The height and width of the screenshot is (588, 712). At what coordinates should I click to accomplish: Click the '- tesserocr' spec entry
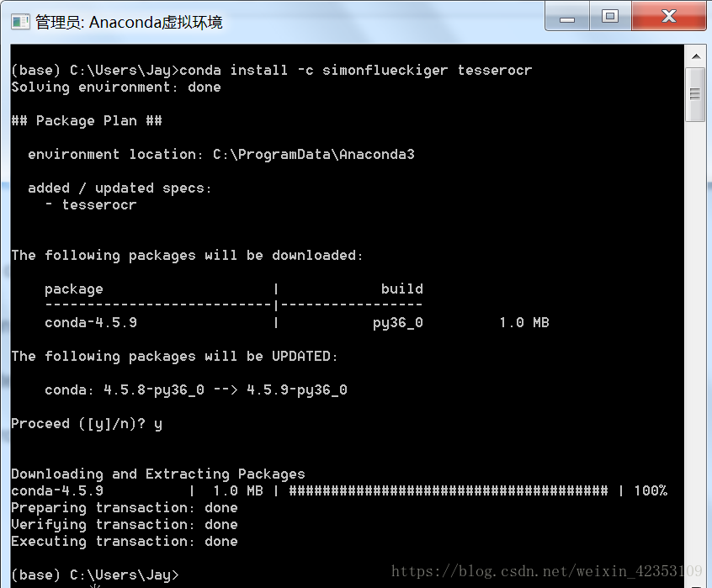tap(91, 204)
